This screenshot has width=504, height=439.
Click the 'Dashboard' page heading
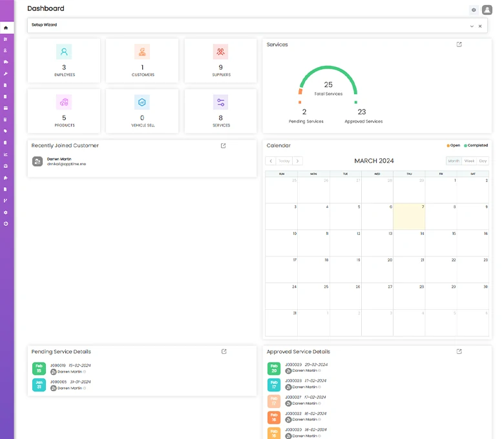pos(46,8)
